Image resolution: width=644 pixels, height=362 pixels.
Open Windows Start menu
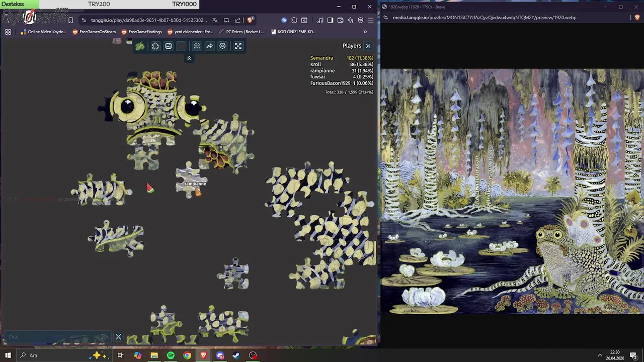[8, 355]
